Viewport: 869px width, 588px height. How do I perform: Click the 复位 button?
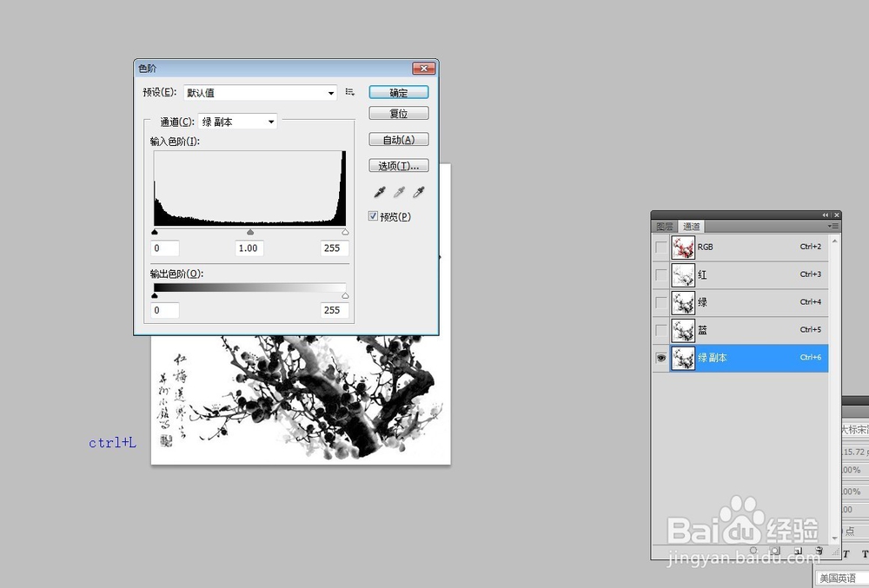point(399,113)
